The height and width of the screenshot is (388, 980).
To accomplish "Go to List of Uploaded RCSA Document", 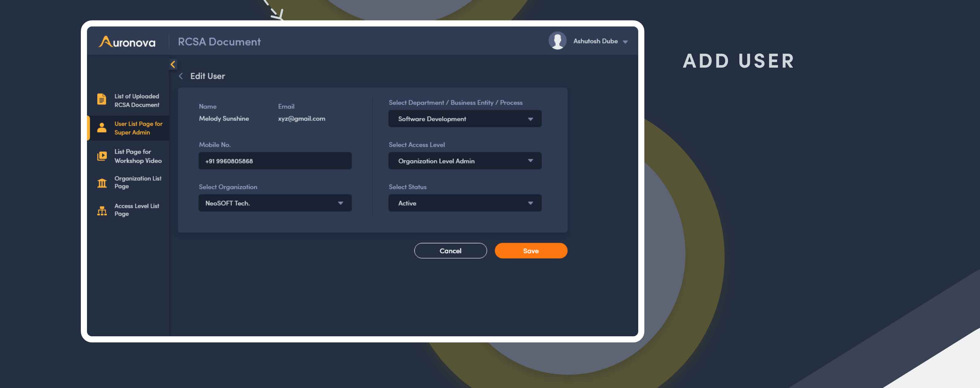I will 137,100.
